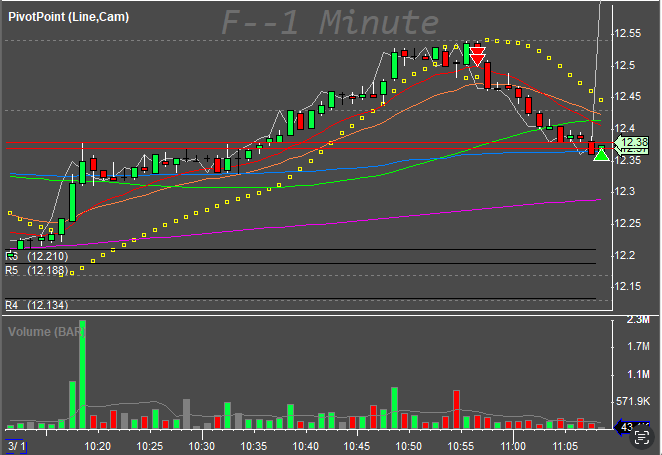Click the R6 (12.210) pivot label
This screenshot has height=455, width=662.
[37, 256]
